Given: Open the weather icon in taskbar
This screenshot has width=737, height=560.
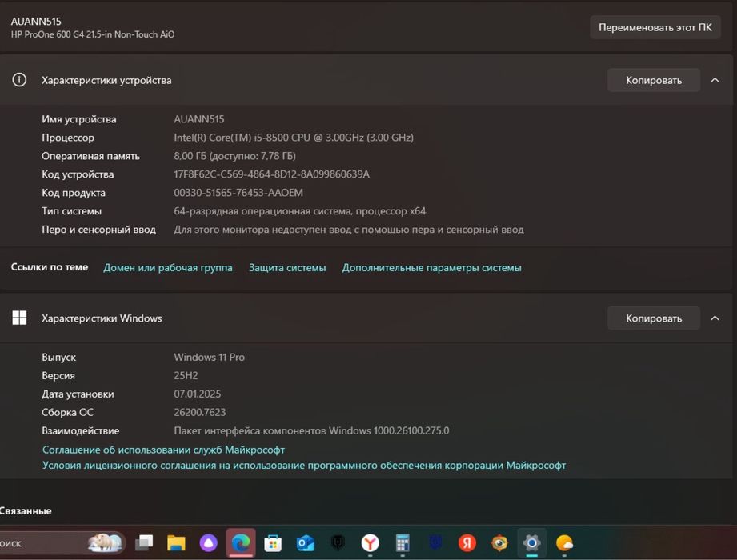Looking at the screenshot, I should point(564,543).
